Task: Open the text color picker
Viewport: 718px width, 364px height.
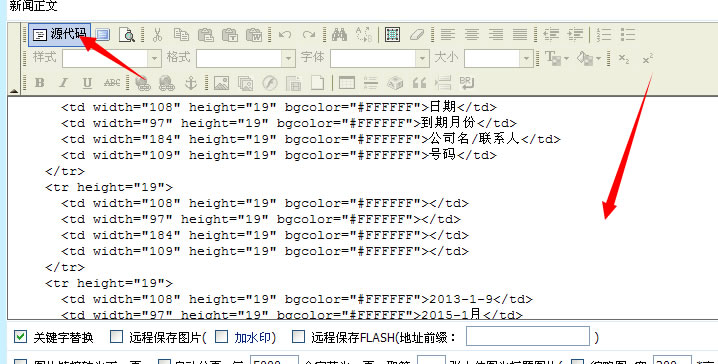Action: (557, 59)
